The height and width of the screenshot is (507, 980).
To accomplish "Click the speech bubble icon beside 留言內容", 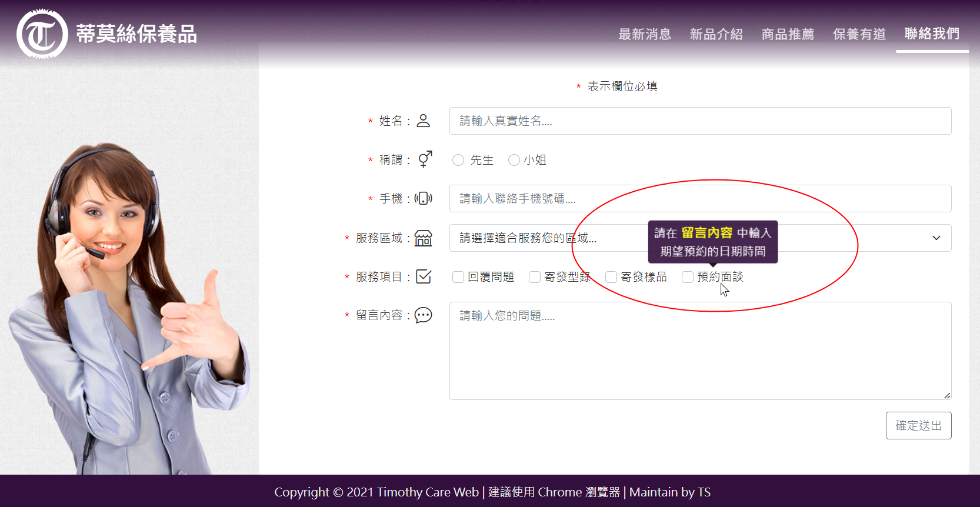I will 423,315.
